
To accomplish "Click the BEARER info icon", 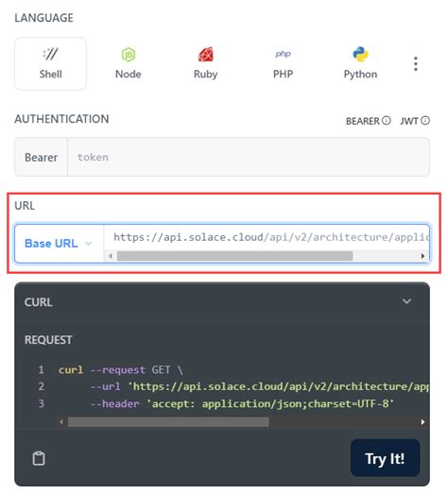I will [x=387, y=121].
